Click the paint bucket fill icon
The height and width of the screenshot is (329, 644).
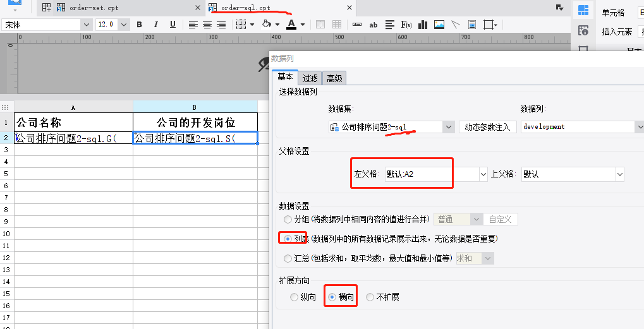tap(267, 24)
